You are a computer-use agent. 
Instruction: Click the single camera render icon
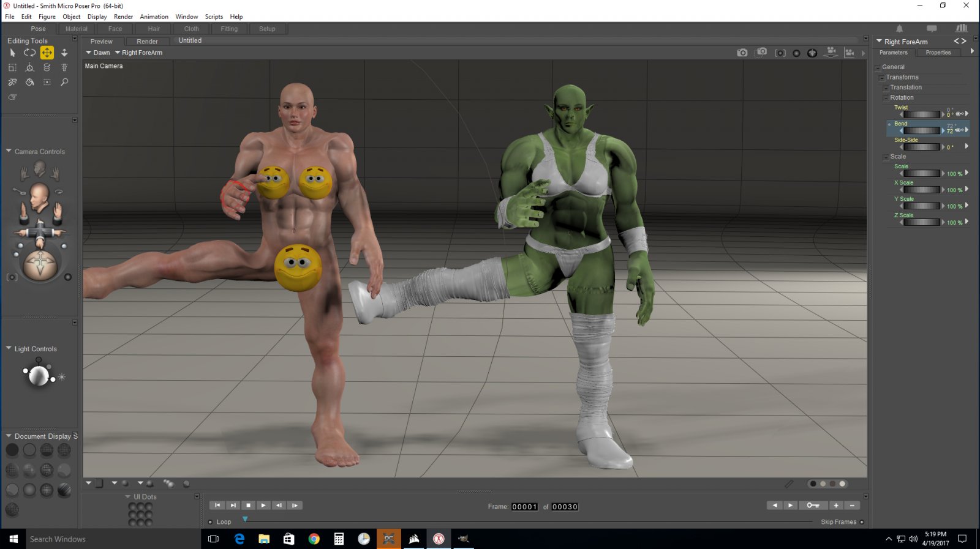(742, 53)
